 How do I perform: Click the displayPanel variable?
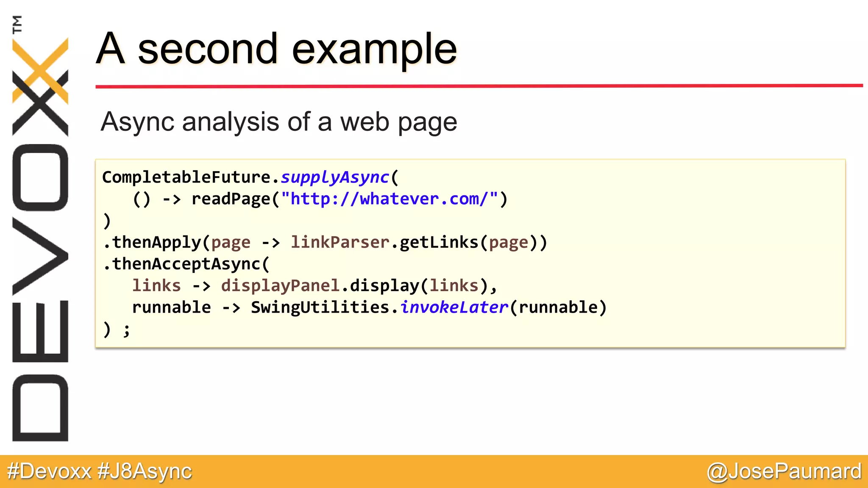click(x=280, y=286)
